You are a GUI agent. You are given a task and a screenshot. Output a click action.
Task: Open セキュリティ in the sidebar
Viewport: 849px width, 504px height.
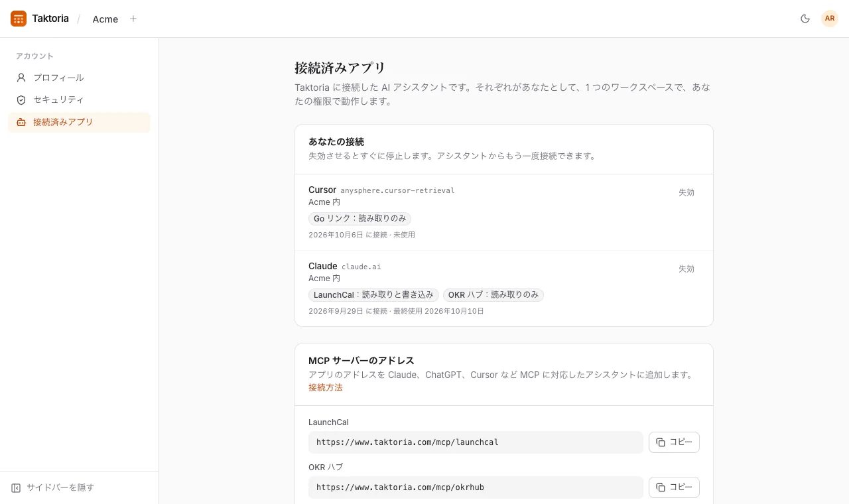[x=79, y=99]
